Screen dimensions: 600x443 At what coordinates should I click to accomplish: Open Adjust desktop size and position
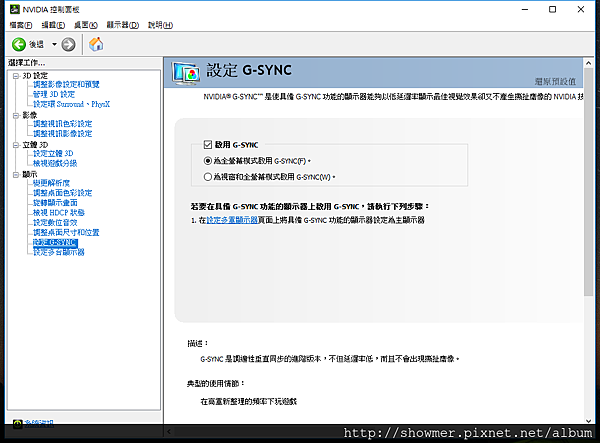pos(66,233)
